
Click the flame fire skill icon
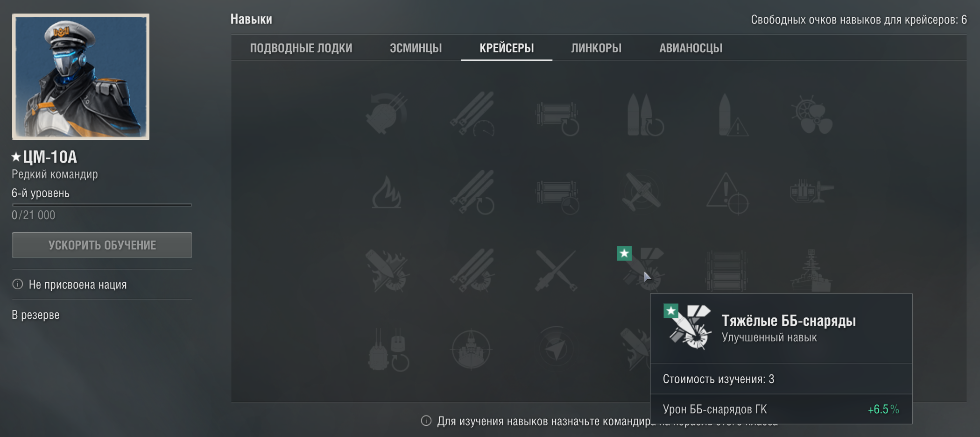click(x=386, y=192)
